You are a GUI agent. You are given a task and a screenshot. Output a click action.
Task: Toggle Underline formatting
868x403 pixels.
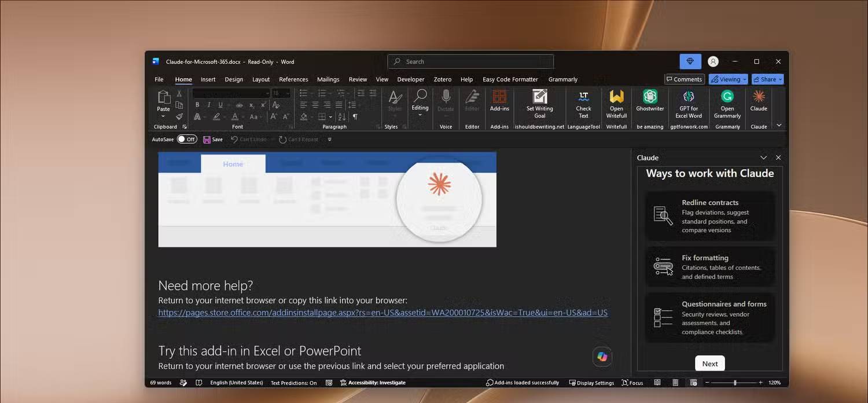coord(220,105)
